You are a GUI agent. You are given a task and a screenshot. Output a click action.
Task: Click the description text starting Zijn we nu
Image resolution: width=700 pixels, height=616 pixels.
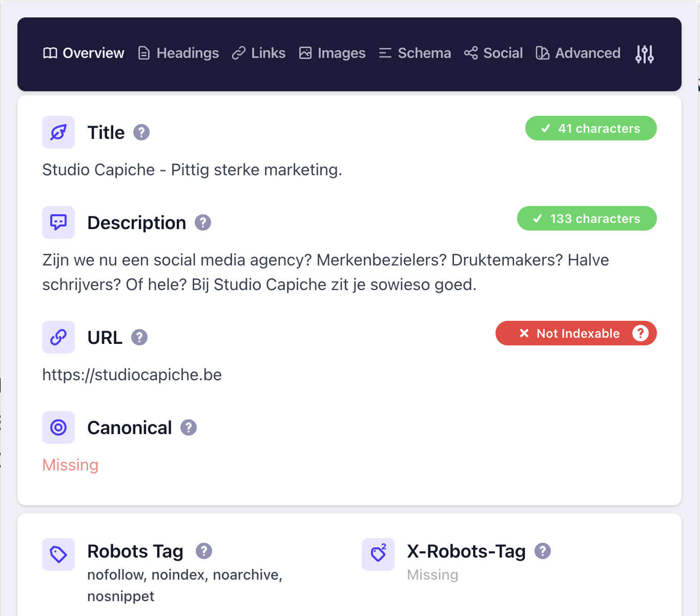[325, 272]
